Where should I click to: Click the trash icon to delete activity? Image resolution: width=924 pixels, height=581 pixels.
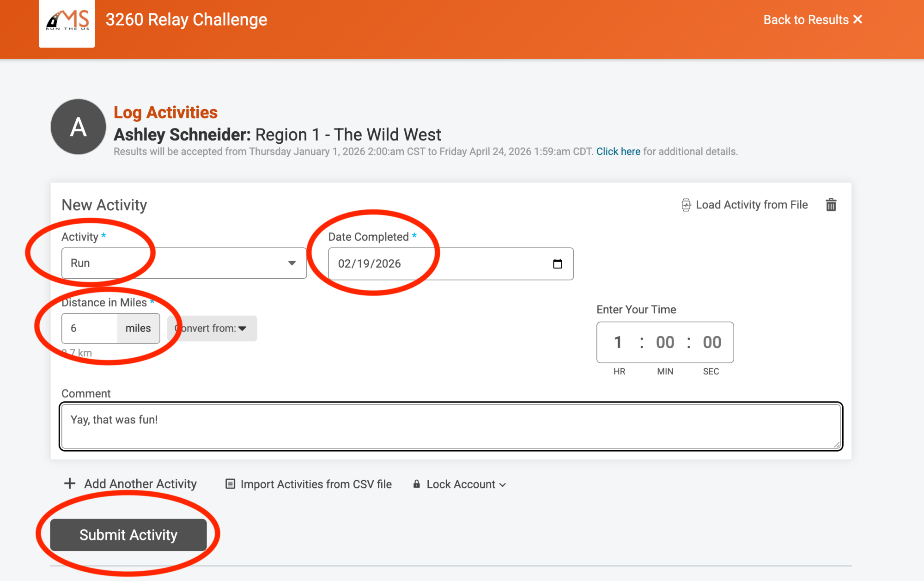click(831, 205)
